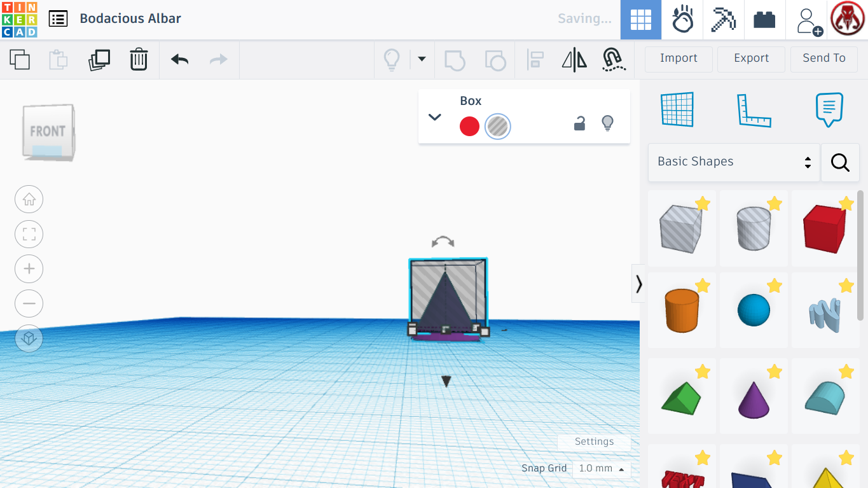Switch to the 3D design grid view

[x=641, y=20]
